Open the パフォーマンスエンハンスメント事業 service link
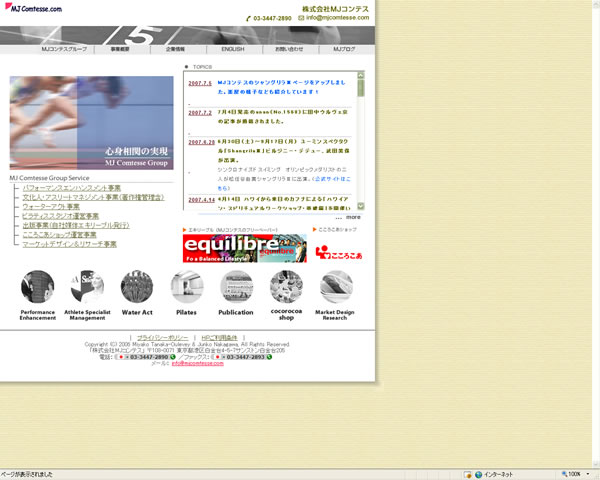The width and height of the screenshot is (600, 480). [x=72, y=188]
